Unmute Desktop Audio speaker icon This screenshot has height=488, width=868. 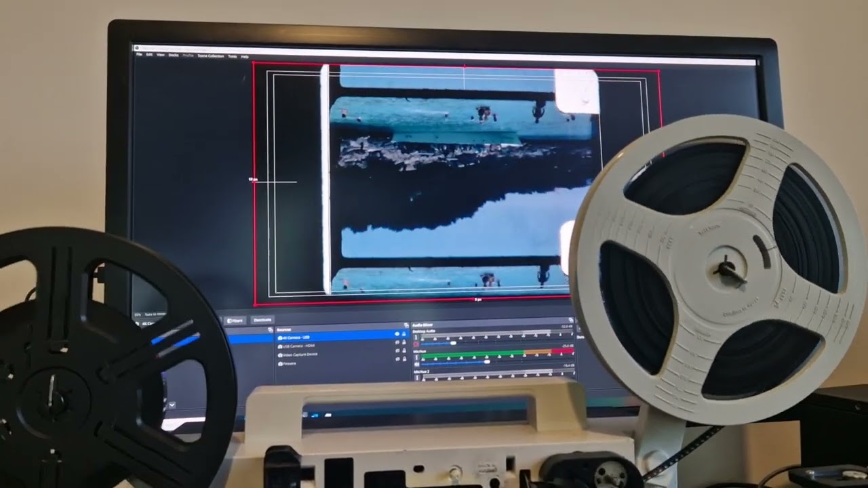pos(416,344)
